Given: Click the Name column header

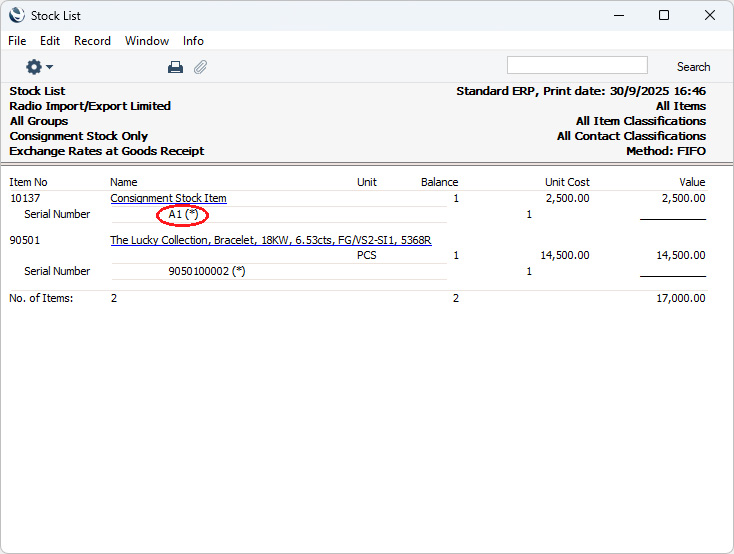Looking at the screenshot, I should coord(124,182).
